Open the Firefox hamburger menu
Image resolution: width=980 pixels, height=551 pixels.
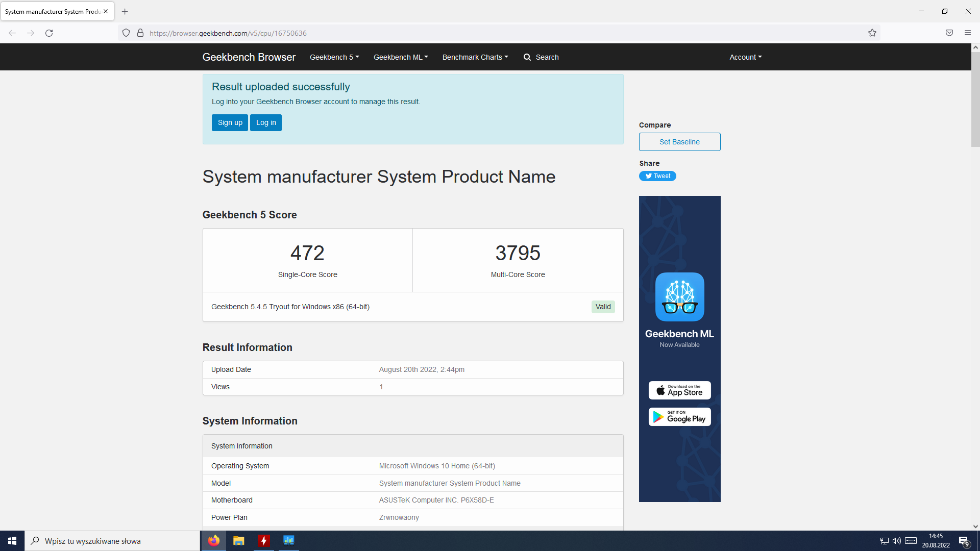click(x=968, y=33)
